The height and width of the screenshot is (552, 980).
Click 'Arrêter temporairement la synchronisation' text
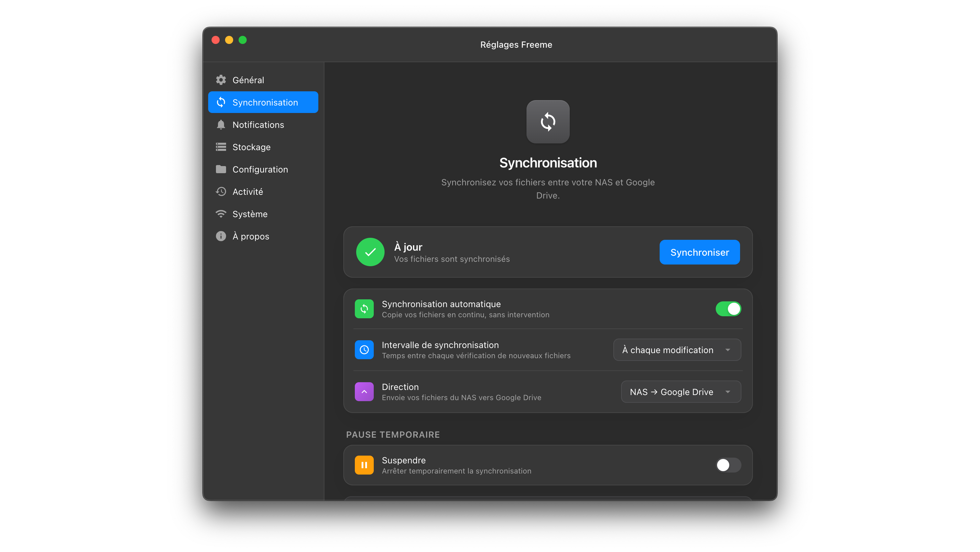pos(457,471)
